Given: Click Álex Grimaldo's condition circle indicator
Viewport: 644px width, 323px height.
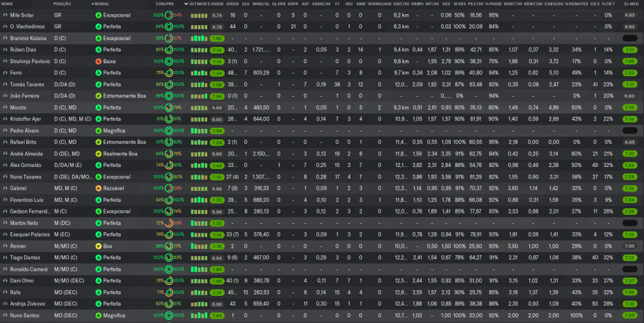Looking at the screenshot, I should pyautogui.click(x=169, y=165).
